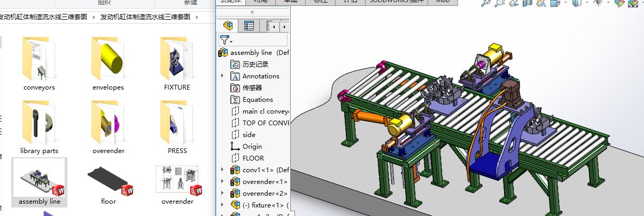Click the Previous View icon
644x216 pixels.
click(x=513, y=3)
